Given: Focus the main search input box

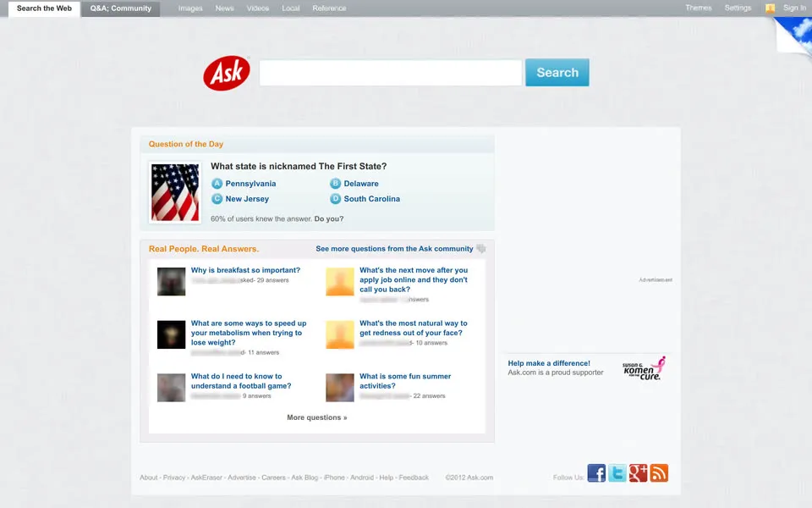Looking at the screenshot, I should coord(391,73).
